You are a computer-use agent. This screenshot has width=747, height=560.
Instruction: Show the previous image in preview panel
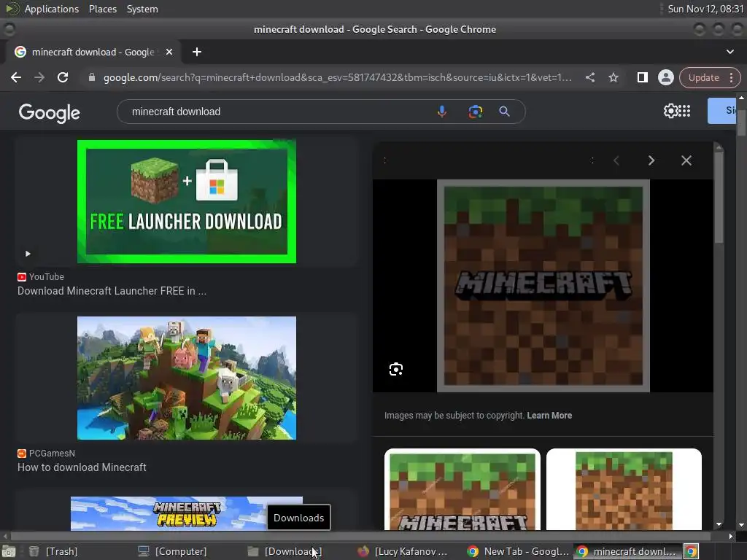click(616, 160)
